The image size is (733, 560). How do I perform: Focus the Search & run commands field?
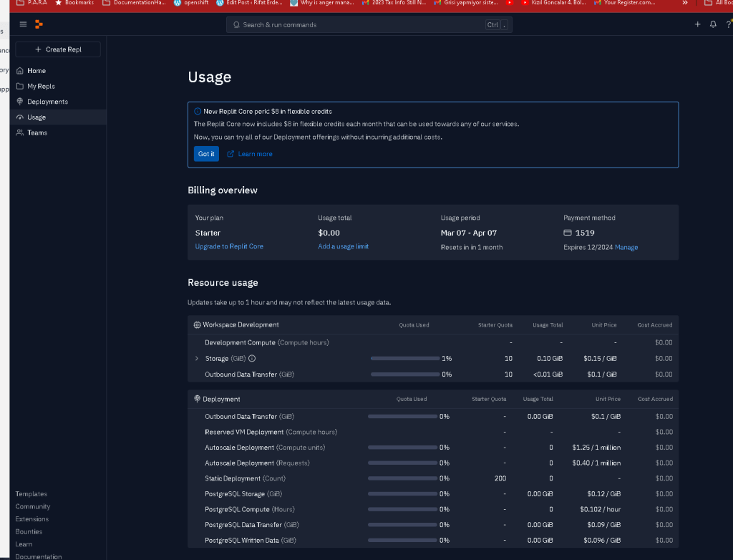(369, 25)
